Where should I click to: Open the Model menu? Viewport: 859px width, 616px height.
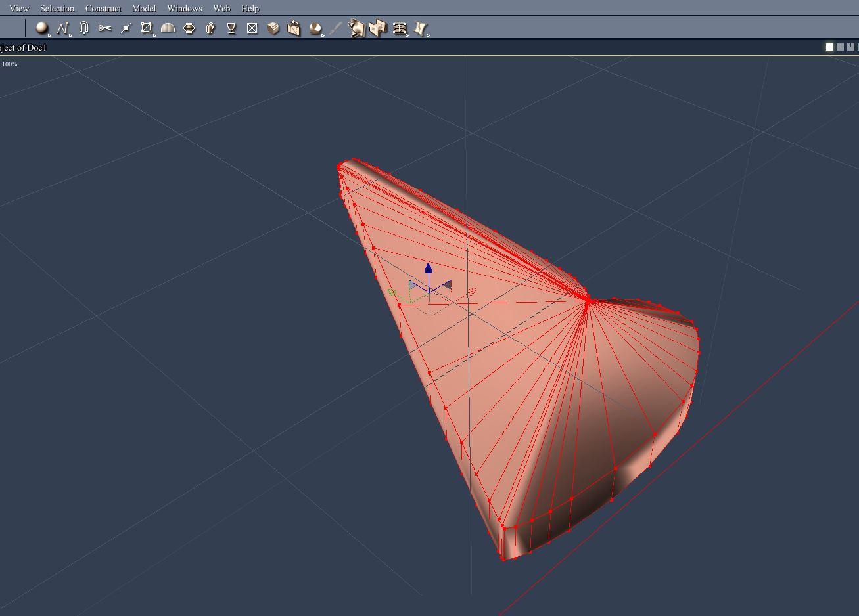point(144,8)
